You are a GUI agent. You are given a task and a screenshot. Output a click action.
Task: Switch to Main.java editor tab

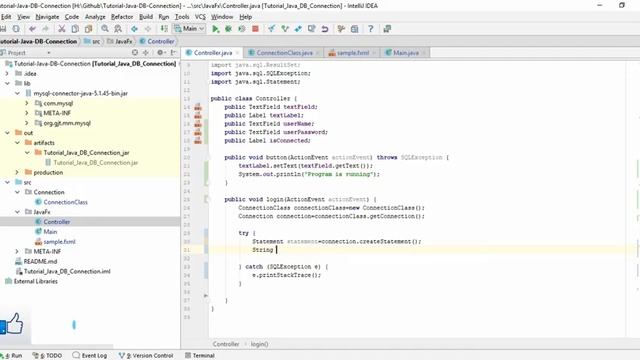(406, 53)
